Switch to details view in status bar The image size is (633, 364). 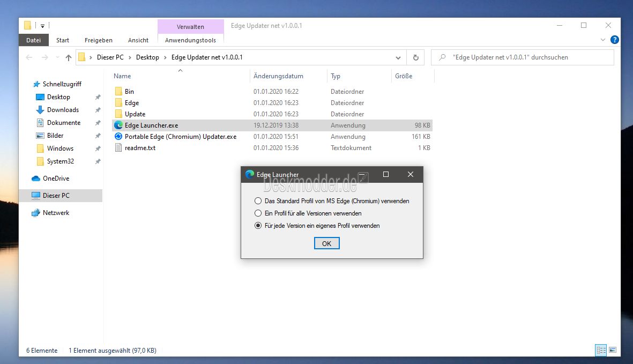[601, 350]
